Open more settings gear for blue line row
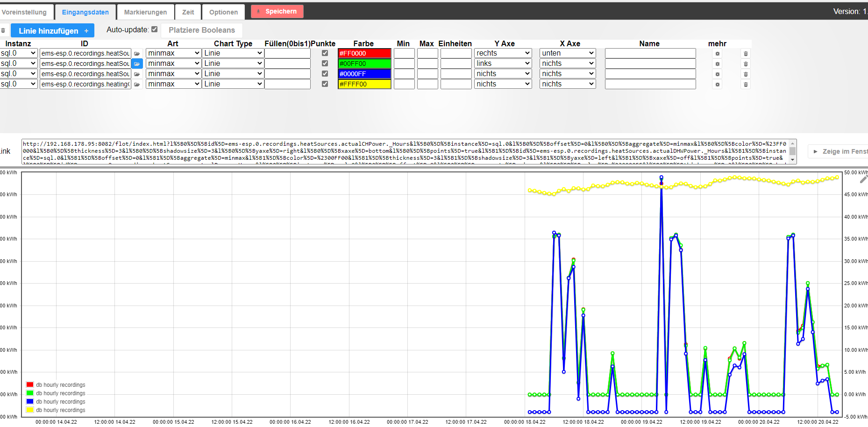Viewport: 868px width, 427px height. pyautogui.click(x=718, y=74)
